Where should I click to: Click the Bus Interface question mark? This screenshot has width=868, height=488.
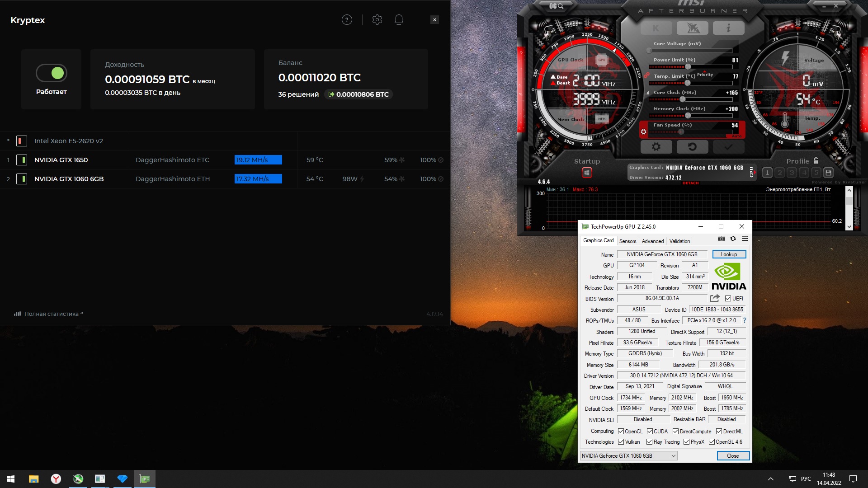[x=744, y=320]
